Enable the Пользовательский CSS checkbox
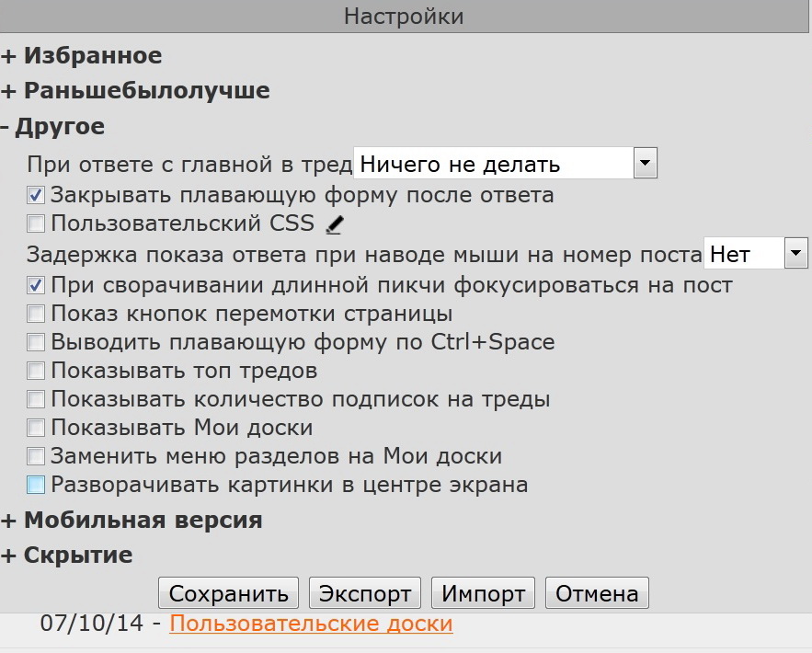 click(36, 223)
